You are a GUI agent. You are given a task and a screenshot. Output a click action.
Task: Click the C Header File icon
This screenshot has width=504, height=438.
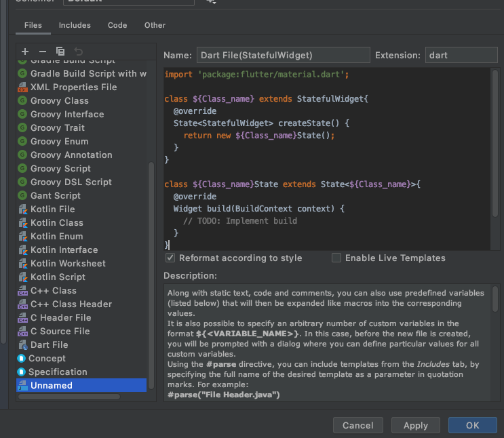tap(23, 317)
